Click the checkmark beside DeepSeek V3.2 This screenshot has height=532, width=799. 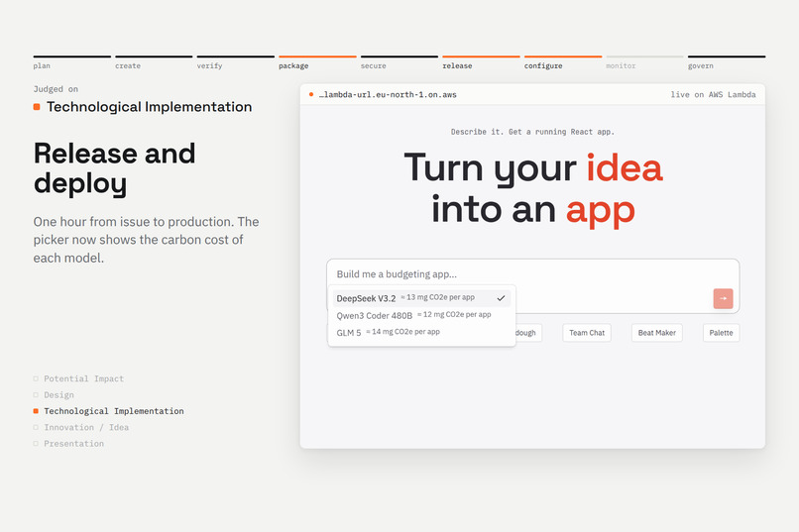pyautogui.click(x=501, y=298)
